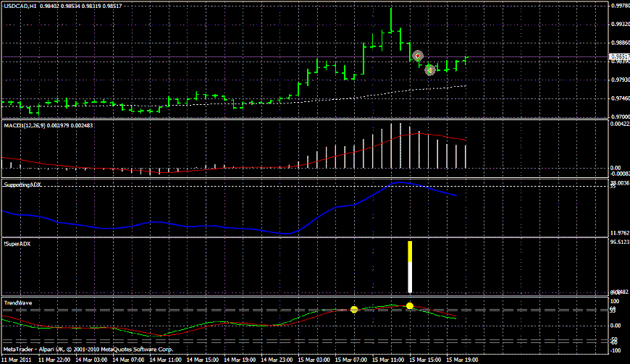Select the second yellow dot at the TrendWave peak

[x=410, y=306]
